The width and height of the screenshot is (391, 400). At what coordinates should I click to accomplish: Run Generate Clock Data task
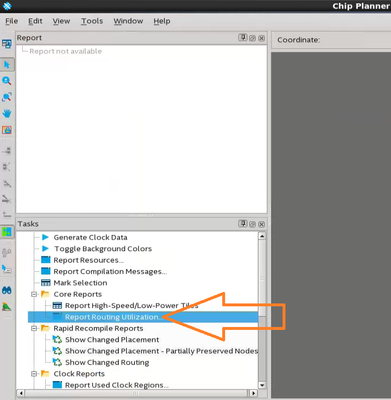click(90, 237)
